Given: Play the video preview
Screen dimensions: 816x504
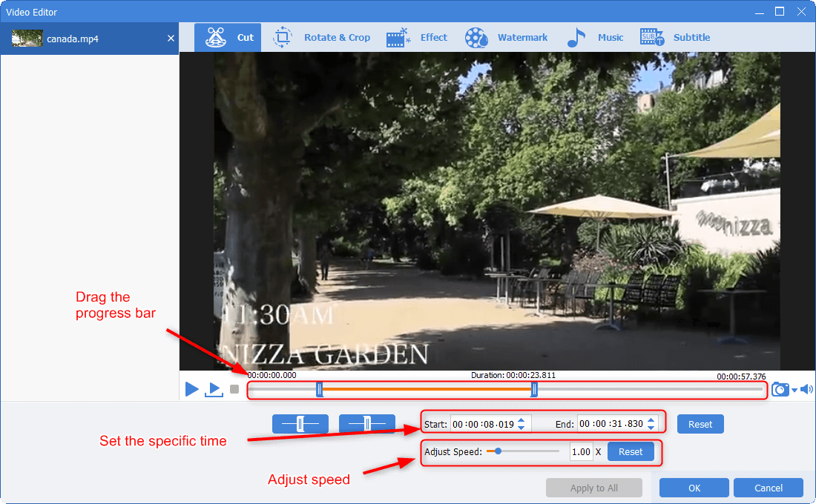Looking at the screenshot, I should 191,389.
